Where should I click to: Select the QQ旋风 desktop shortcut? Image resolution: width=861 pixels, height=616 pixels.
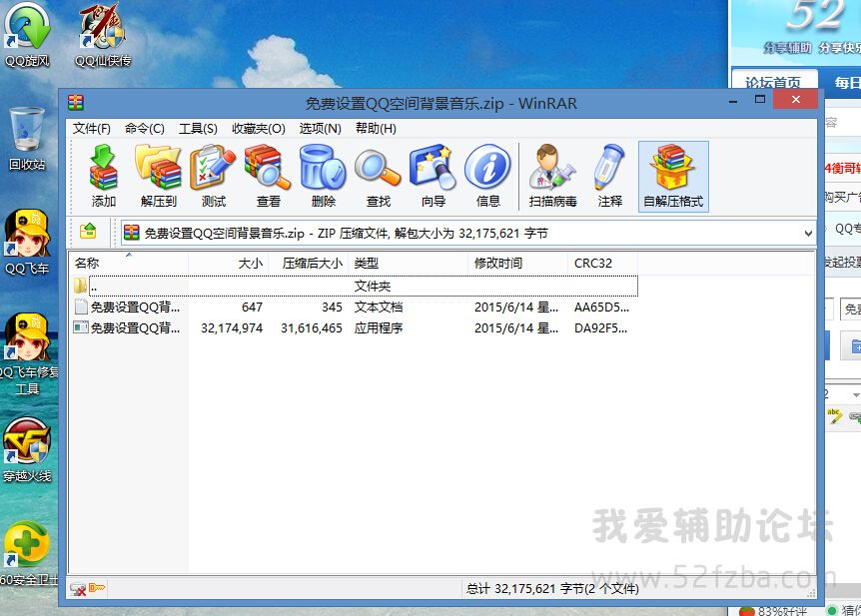27,35
